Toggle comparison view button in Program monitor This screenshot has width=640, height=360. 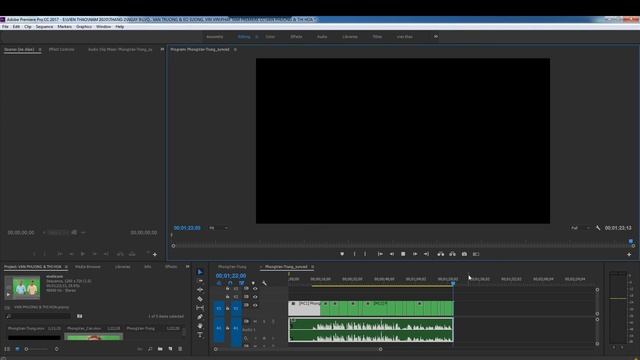[x=476, y=254]
